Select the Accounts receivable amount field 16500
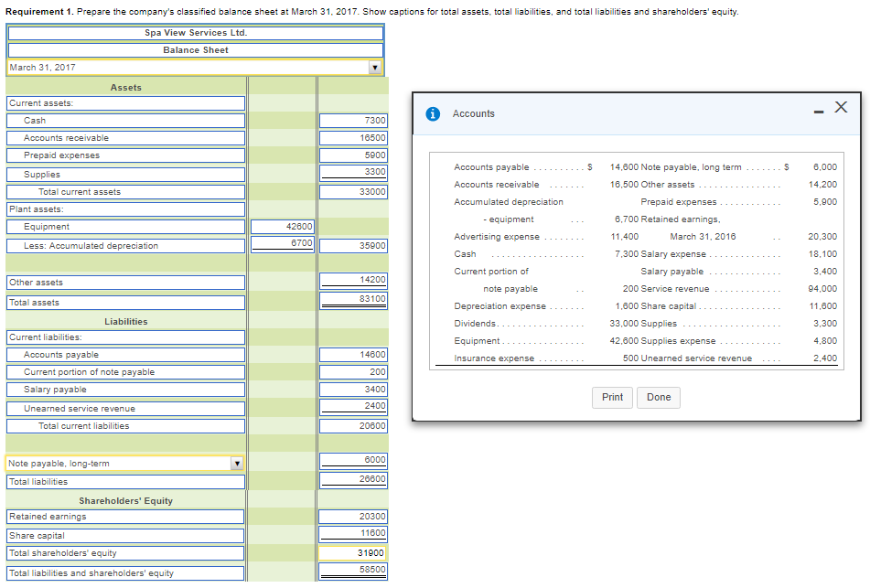The image size is (870, 588). [x=353, y=137]
